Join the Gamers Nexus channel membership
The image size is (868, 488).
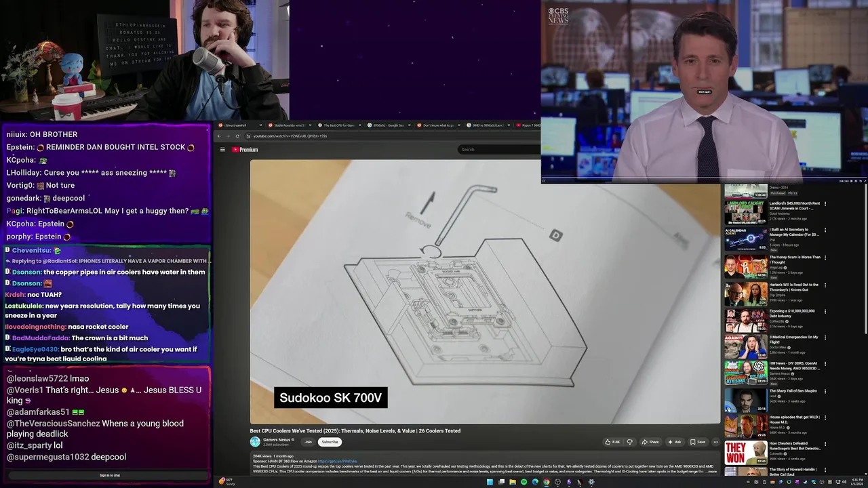click(x=308, y=442)
